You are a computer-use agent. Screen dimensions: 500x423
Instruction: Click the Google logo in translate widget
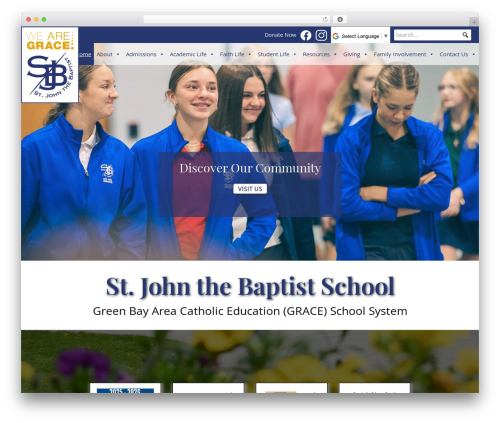(x=336, y=36)
